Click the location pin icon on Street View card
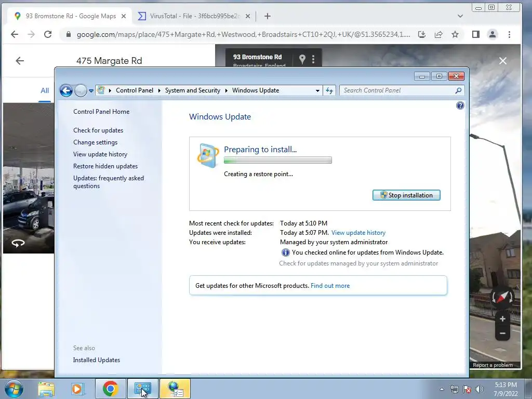Viewport: 532px width, 399px height. click(x=302, y=59)
